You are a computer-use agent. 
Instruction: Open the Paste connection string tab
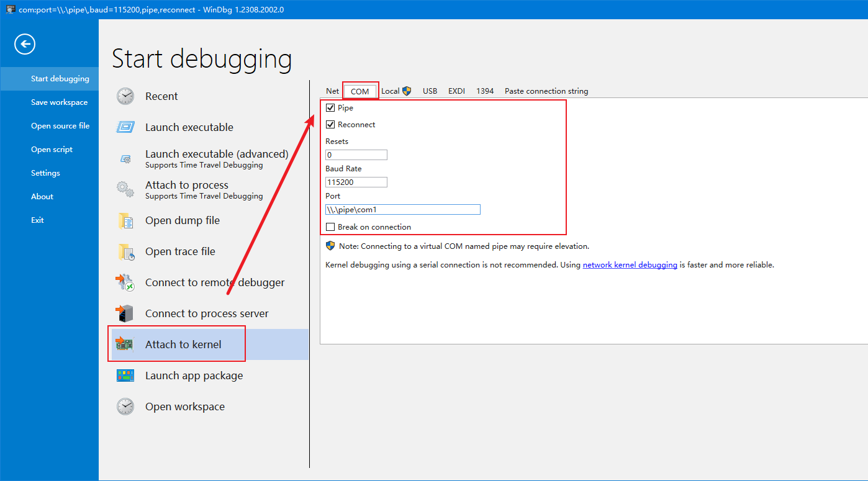(546, 91)
